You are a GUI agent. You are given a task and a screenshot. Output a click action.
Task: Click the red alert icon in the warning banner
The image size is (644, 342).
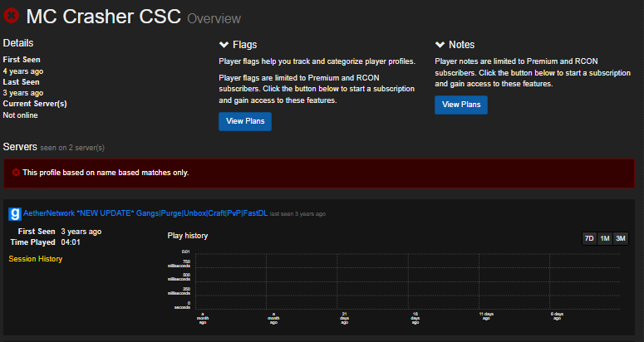[x=15, y=173]
